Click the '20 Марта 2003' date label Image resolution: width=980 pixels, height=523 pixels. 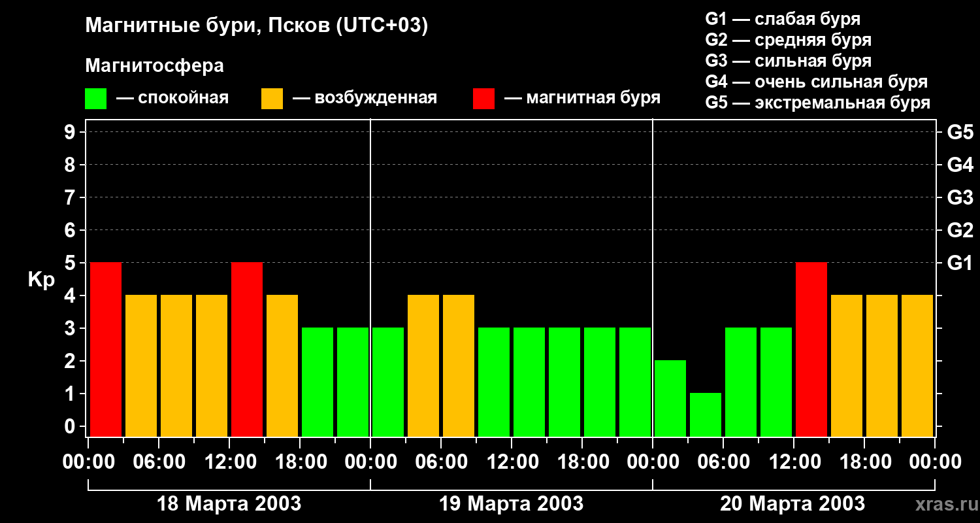coord(792,504)
